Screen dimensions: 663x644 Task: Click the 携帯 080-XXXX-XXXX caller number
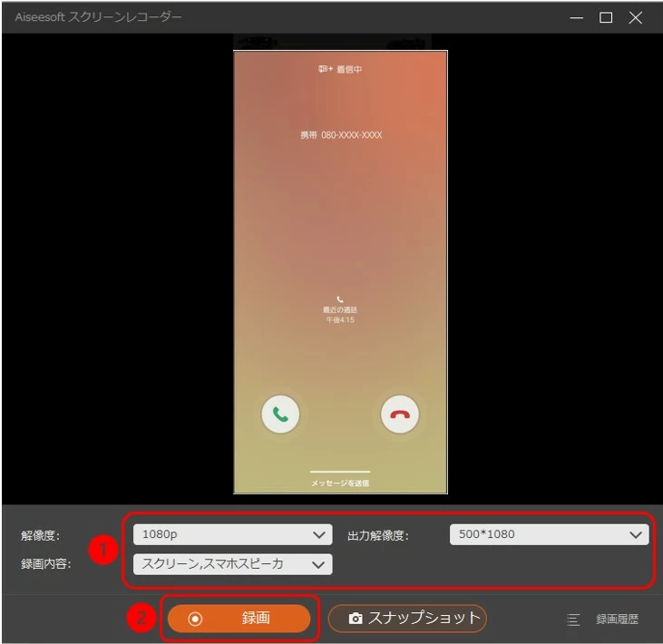[341, 135]
